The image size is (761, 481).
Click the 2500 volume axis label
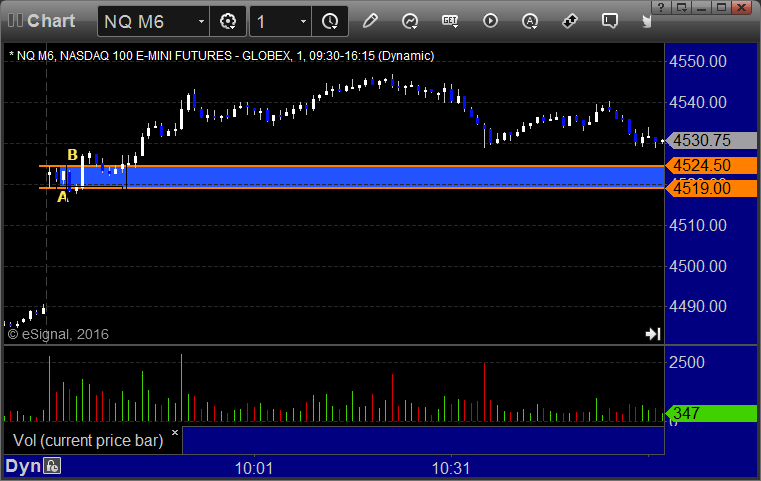tap(687, 363)
